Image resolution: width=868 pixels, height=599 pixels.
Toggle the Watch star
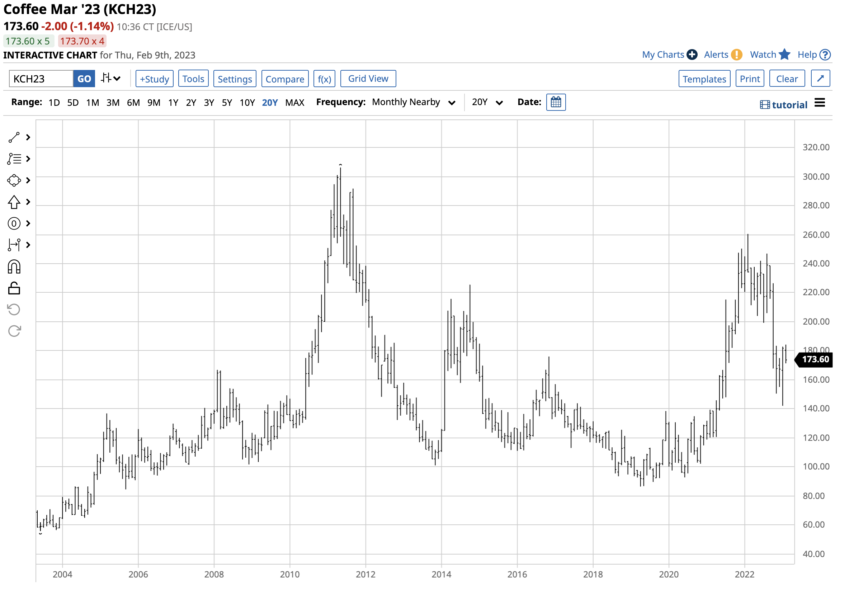(784, 55)
